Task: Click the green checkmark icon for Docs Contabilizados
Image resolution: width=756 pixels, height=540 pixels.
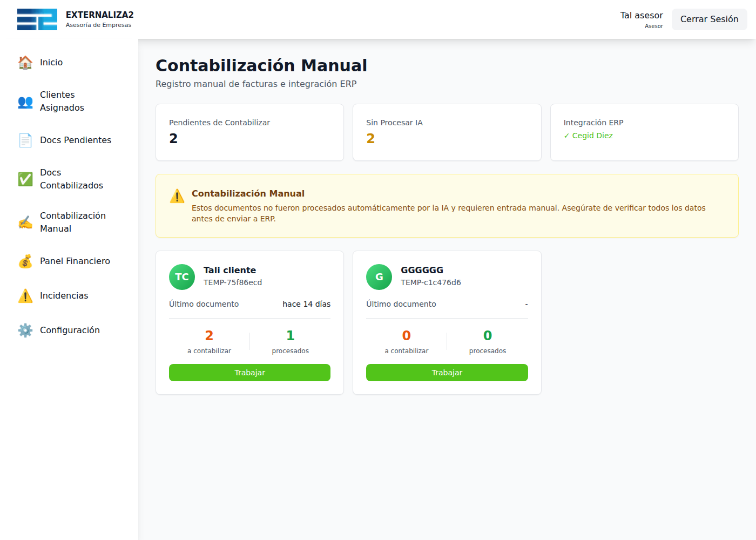Action: coord(25,179)
